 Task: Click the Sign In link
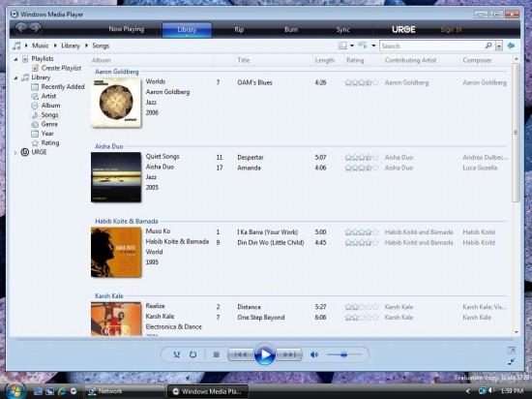pos(451,30)
